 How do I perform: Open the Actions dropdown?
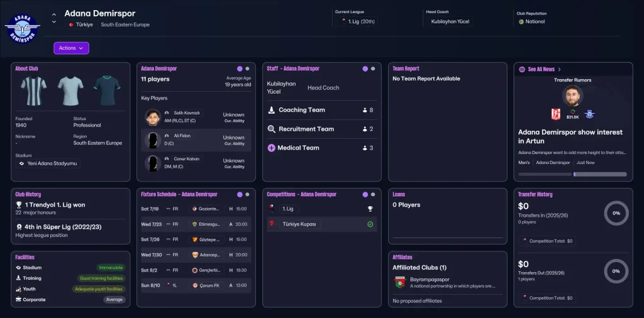click(x=71, y=48)
